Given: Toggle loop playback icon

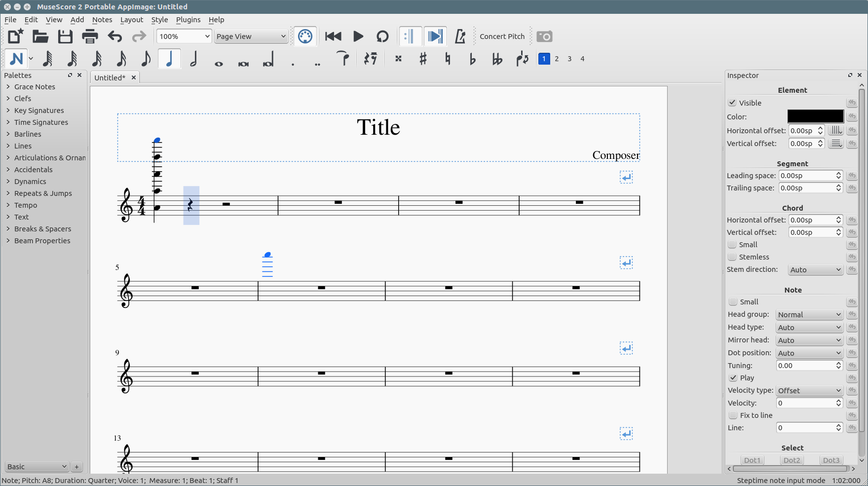Looking at the screenshot, I should 382,37.
